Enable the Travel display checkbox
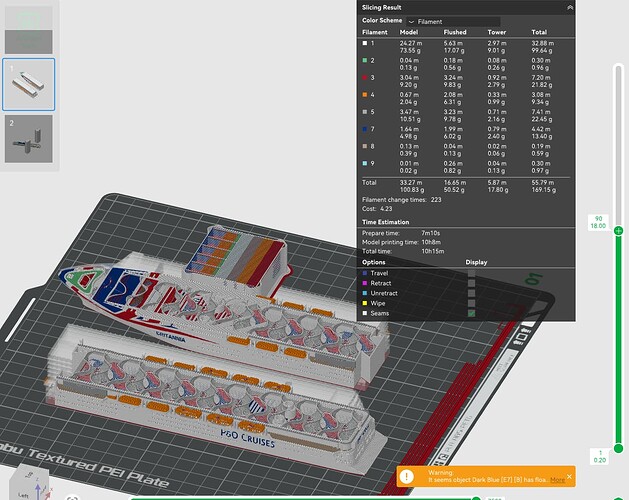This screenshot has height=500, width=629. [x=471, y=273]
